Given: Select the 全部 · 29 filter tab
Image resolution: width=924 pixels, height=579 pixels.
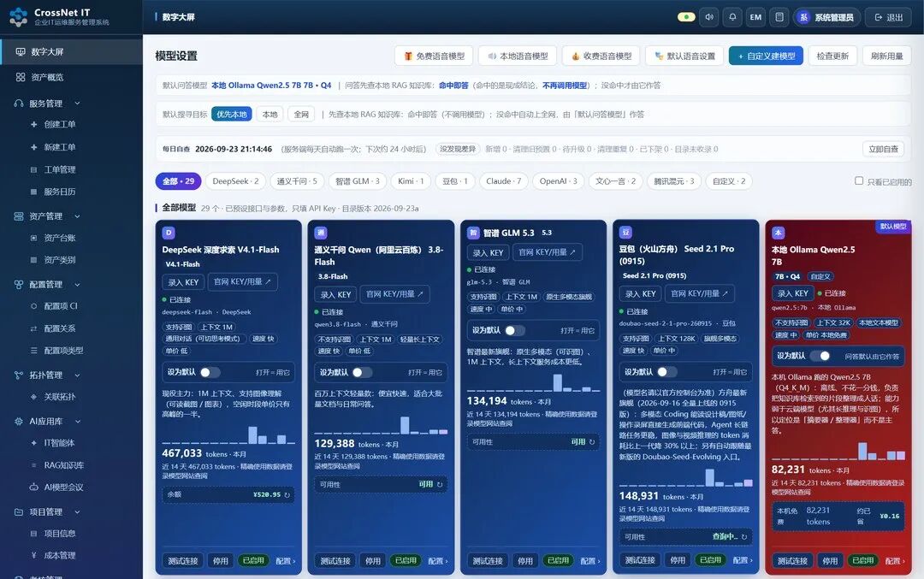Looking at the screenshot, I should coord(179,180).
